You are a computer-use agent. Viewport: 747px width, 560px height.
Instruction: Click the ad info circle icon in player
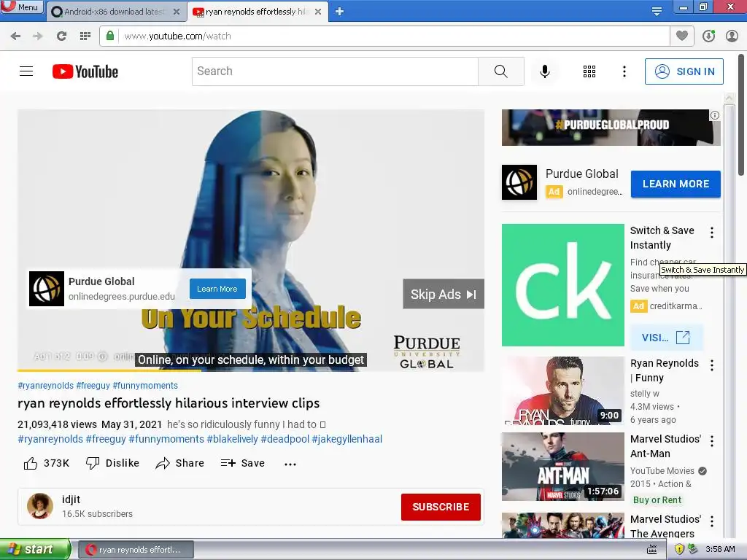102,356
